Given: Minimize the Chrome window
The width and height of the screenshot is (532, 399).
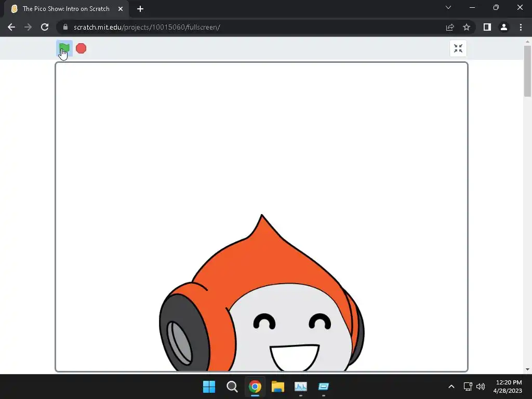Looking at the screenshot, I should coord(472,7).
